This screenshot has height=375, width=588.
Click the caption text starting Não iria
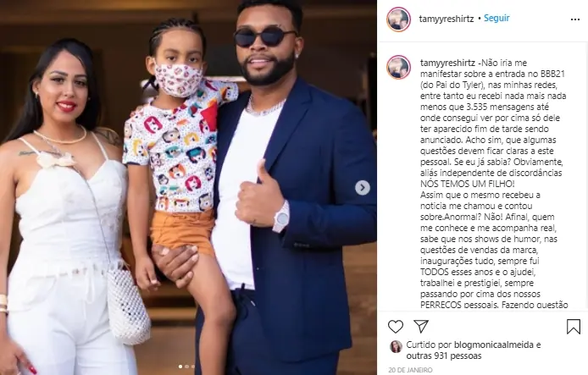click(x=493, y=184)
